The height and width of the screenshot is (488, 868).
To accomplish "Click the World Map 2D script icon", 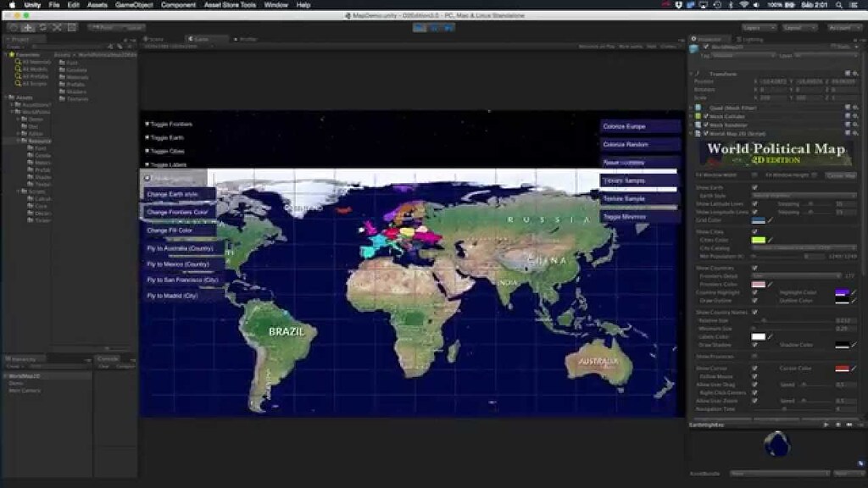I will pyautogui.click(x=698, y=131).
